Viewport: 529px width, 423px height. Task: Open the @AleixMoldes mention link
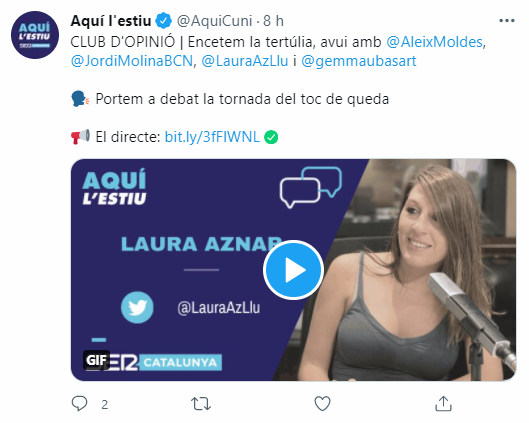tap(434, 42)
